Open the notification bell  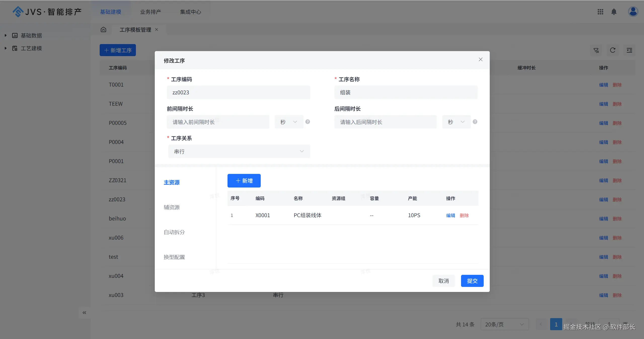[x=614, y=12]
